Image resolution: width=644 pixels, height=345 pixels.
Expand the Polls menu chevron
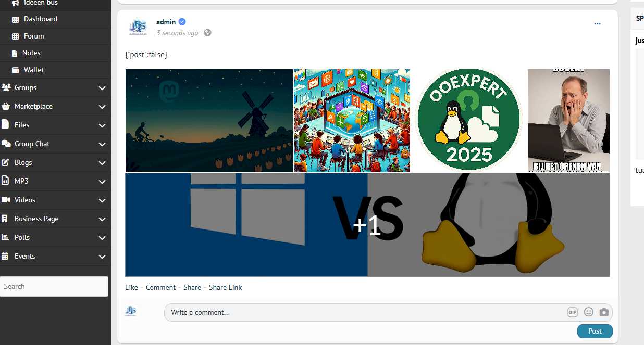[102, 238]
